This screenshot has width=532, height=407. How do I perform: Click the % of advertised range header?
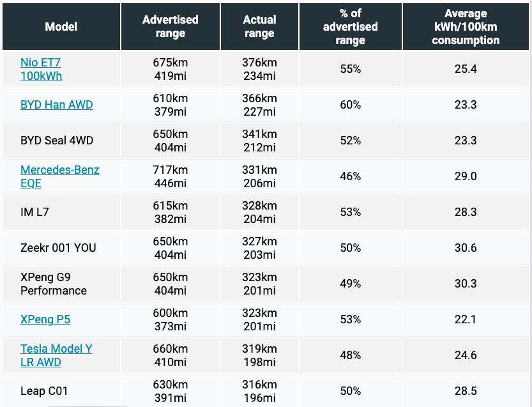pos(351,26)
